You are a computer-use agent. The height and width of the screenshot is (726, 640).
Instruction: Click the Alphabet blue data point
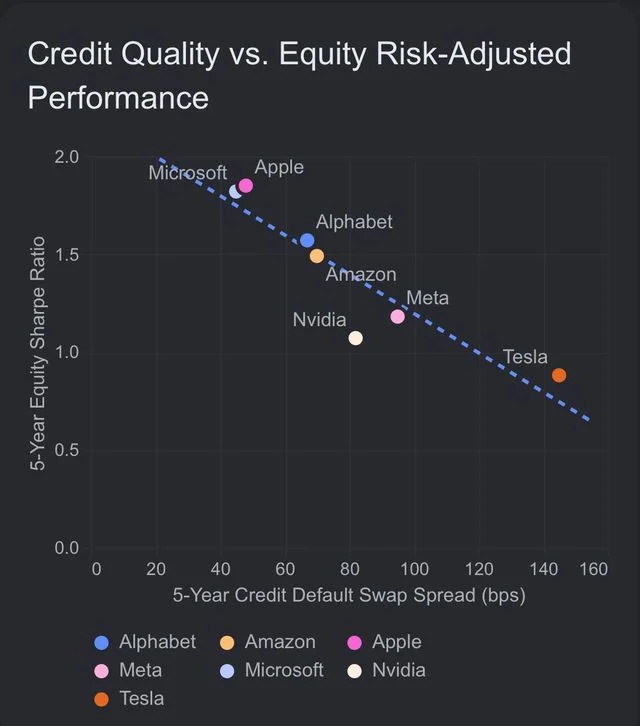pos(307,240)
